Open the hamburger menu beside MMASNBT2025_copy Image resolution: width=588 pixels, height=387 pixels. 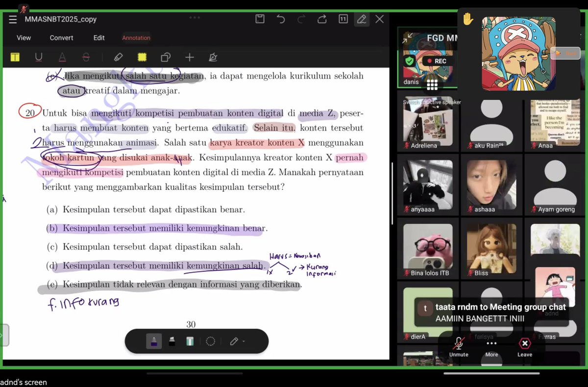pos(13,19)
